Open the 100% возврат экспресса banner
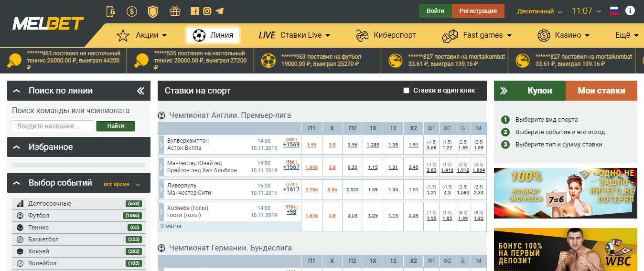644x271 pixels. pos(566,193)
